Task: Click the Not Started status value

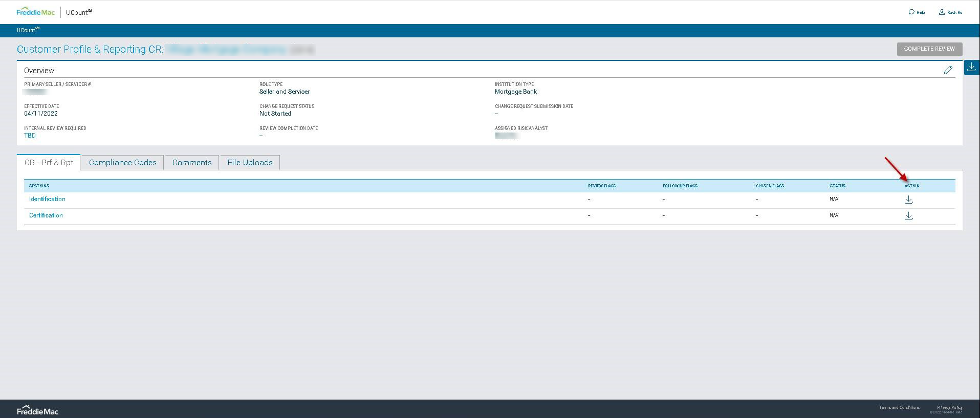Action: tap(275, 114)
